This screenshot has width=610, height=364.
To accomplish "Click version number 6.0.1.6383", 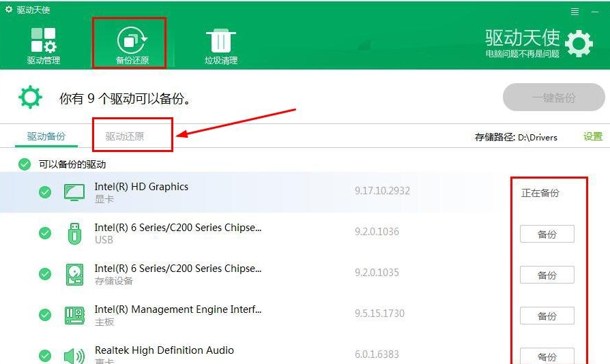I will [x=377, y=354].
